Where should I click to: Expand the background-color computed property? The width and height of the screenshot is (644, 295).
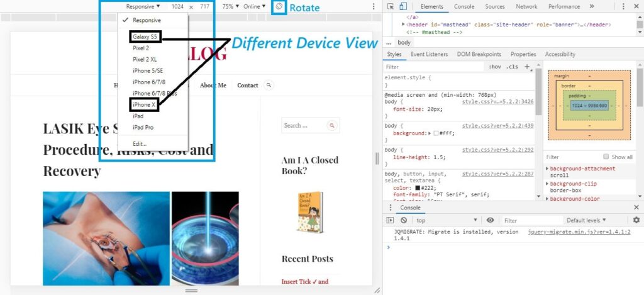click(547, 199)
